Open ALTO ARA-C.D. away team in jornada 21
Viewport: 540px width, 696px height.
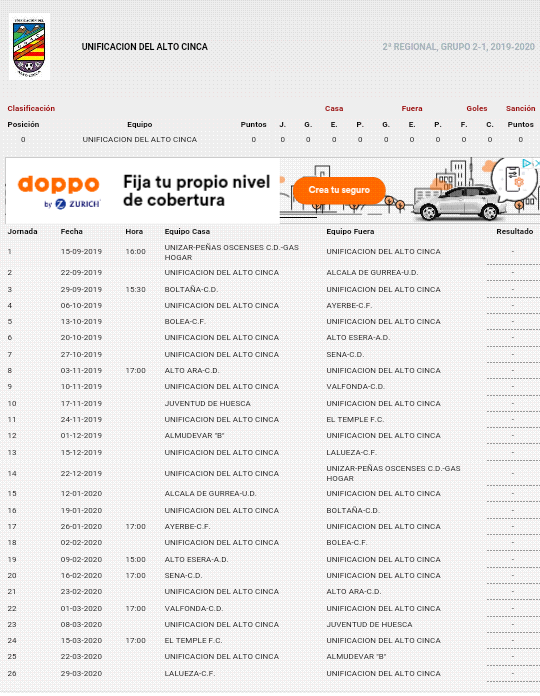(354, 592)
